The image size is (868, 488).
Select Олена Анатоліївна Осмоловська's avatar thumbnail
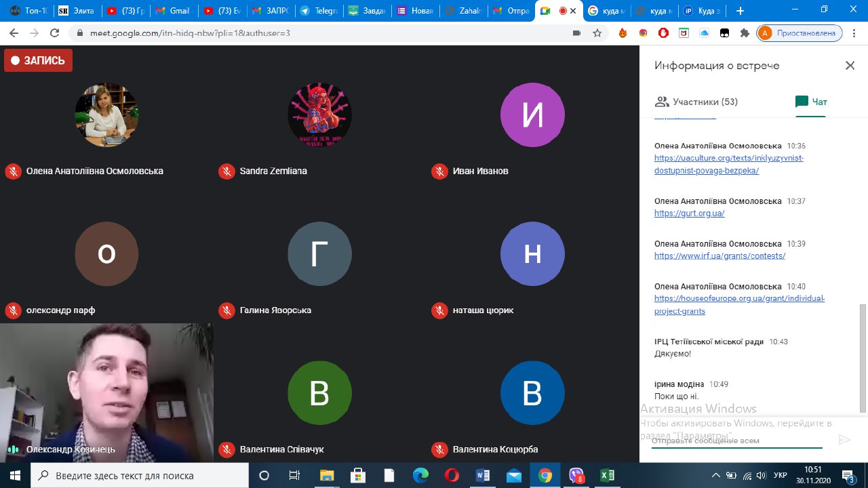pyautogui.click(x=106, y=115)
